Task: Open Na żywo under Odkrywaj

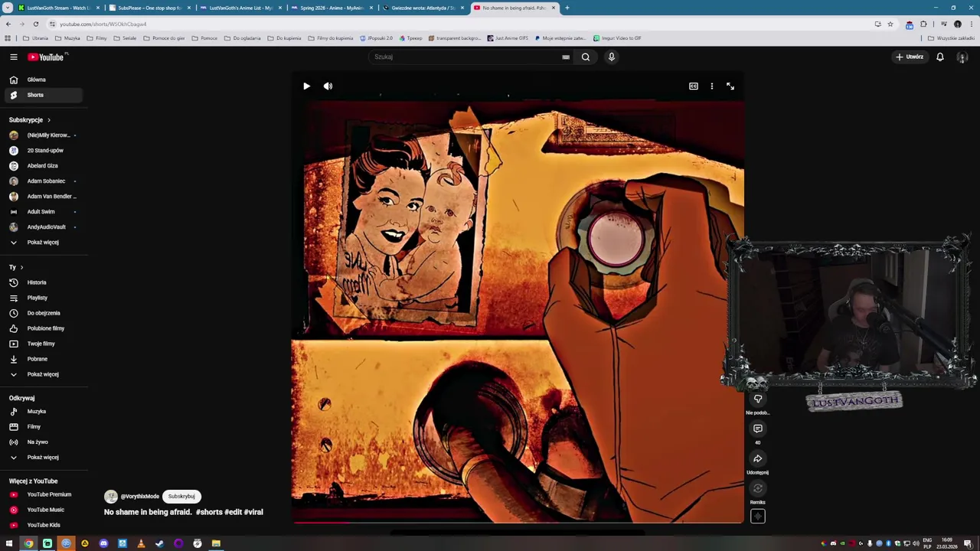Action: pyautogui.click(x=44, y=442)
